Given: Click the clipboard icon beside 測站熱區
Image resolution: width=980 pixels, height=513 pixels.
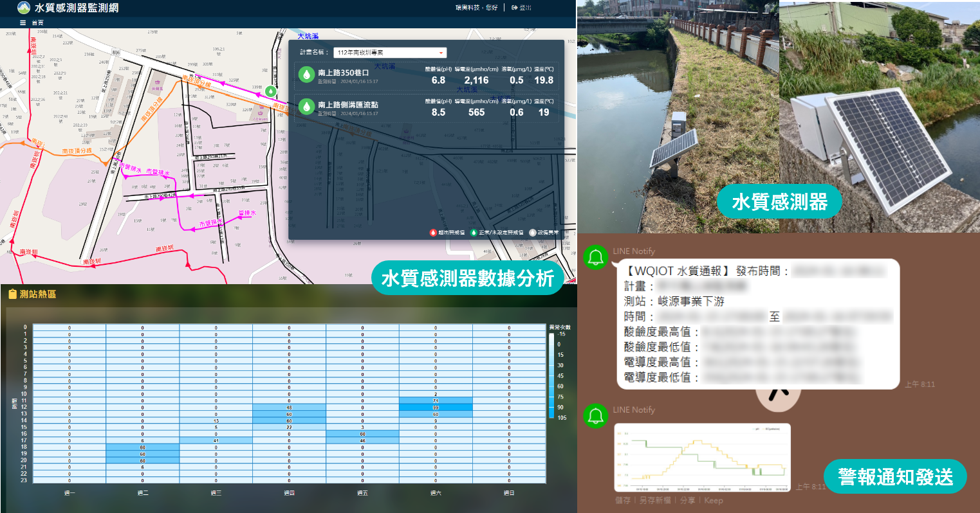Looking at the screenshot, I should click(12, 294).
